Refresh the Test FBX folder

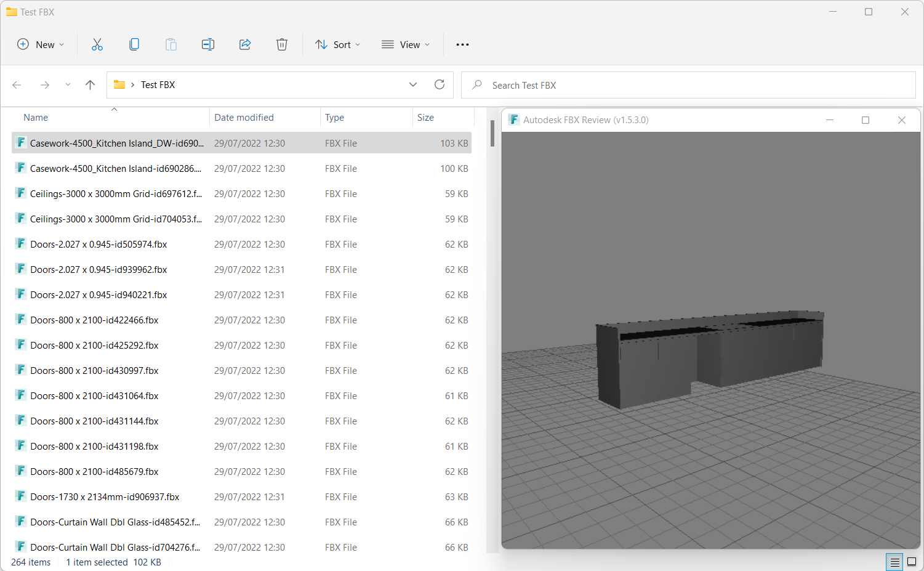click(440, 85)
